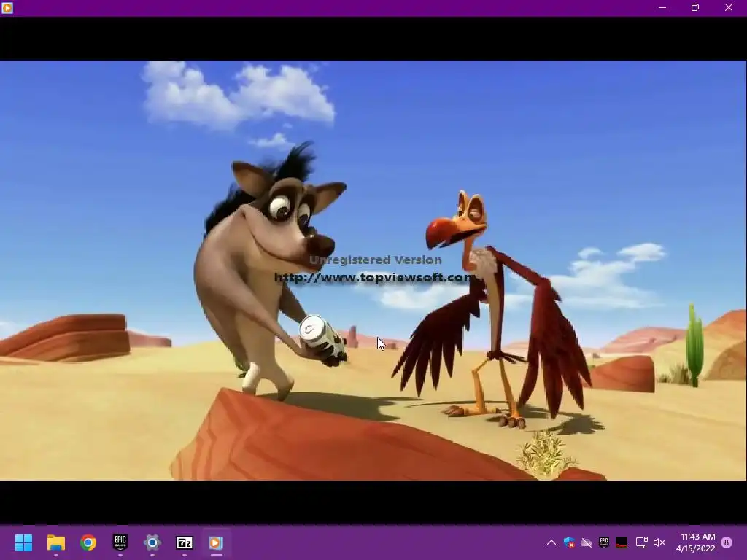Click the Epic Games tray icon
The height and width of the screenshot is (560, 747).
[x=603, y=542]
